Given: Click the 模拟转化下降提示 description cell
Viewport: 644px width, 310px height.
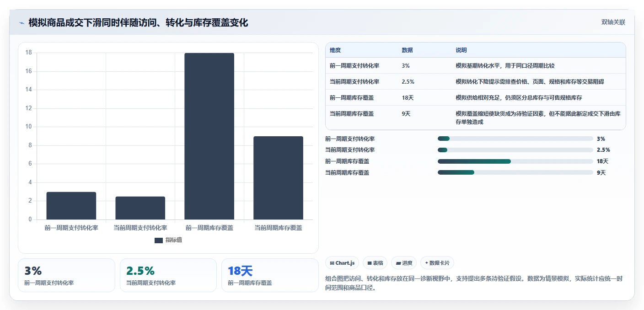Looking at the screenshot, I should click(530, 82).
